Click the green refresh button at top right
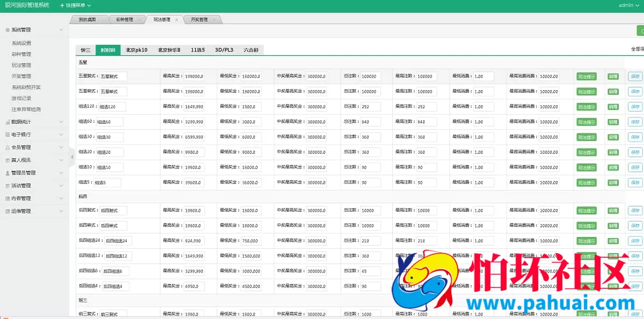This screenshot has height=319, width=644. (640, 32)
